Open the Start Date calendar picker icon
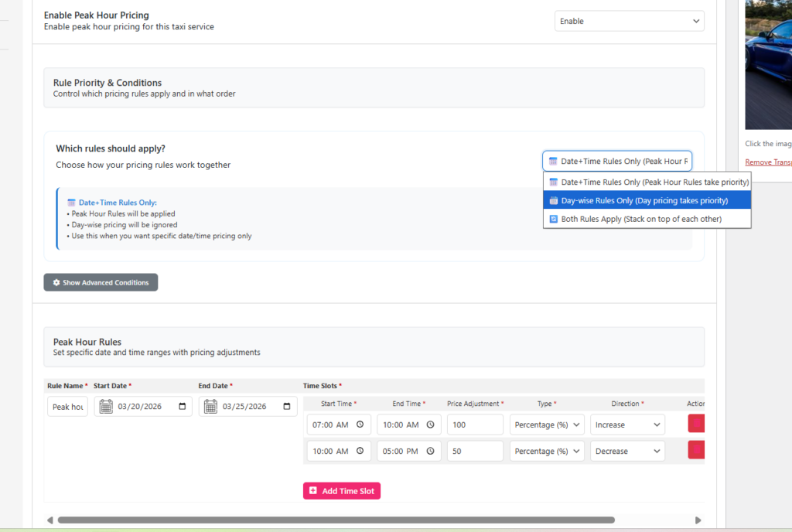This screenshot has height=532, width=792. click(105, 406)
